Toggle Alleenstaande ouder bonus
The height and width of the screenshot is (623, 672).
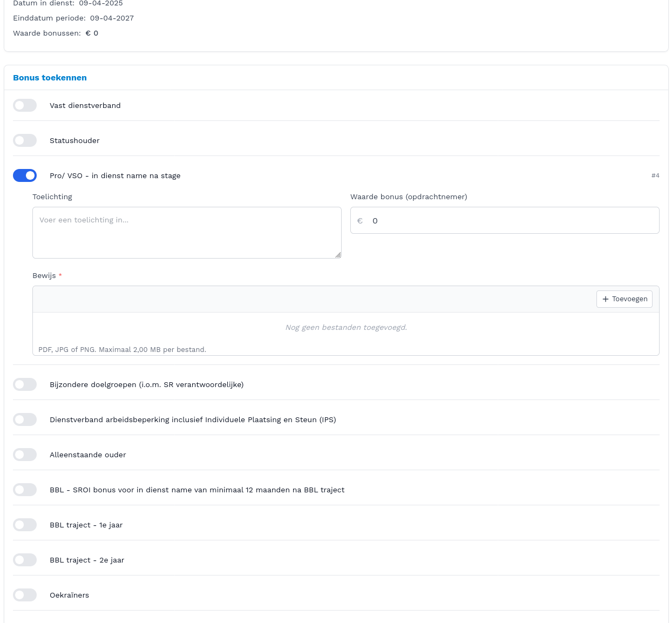(25, 455)
